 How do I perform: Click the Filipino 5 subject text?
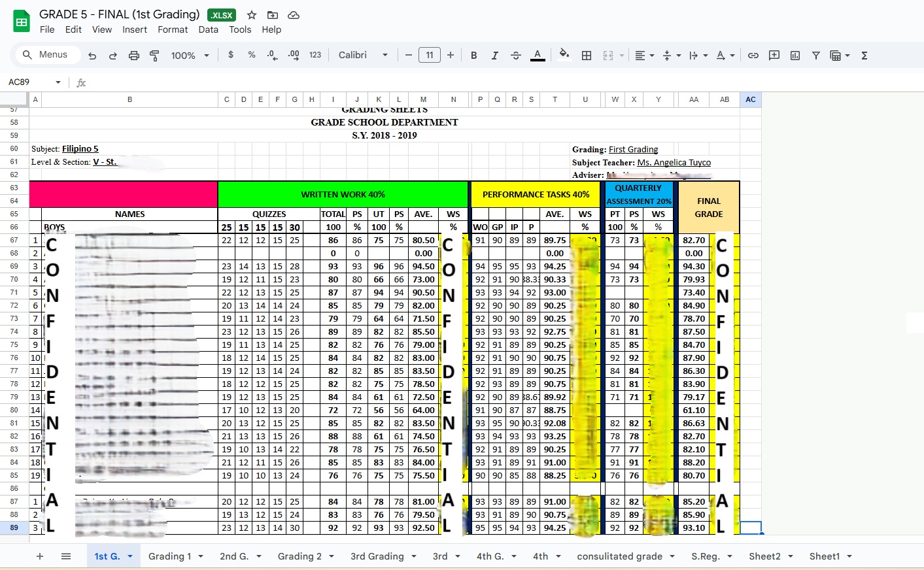pyautogui.click(x=80, y=149)
